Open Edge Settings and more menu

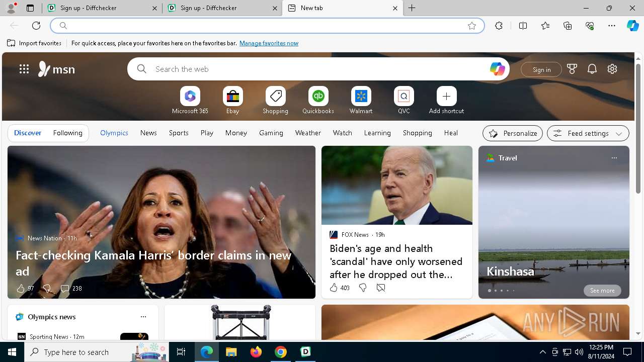612,26
